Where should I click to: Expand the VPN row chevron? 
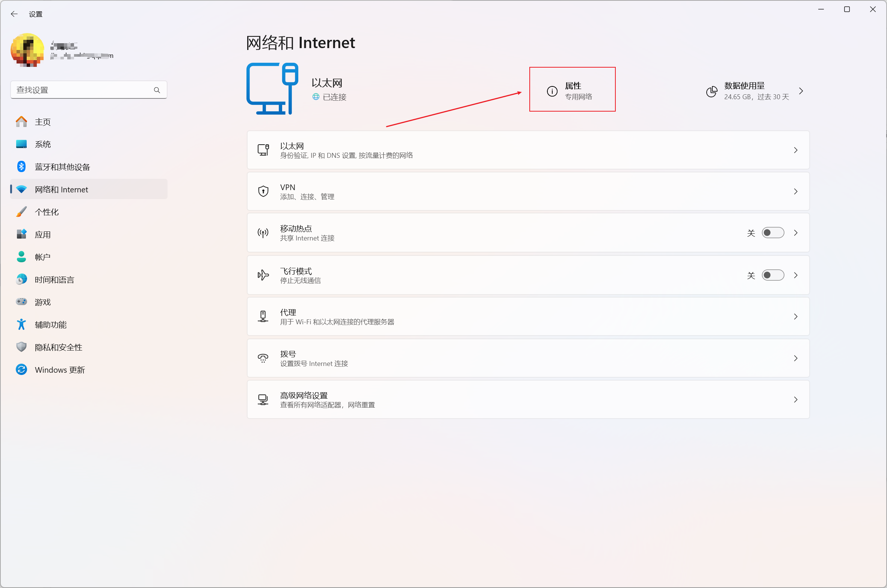pyautogui.click(x=796, y=191)
